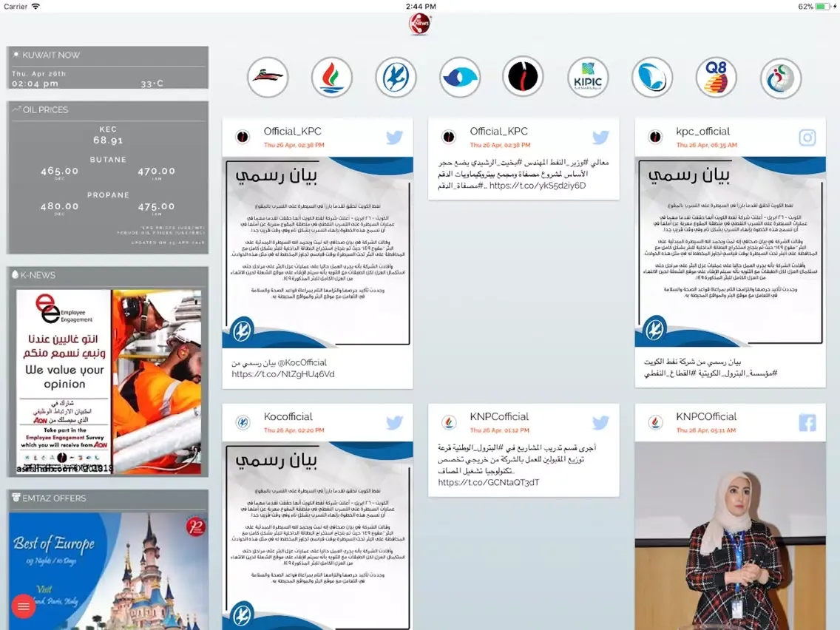Tap the Kuwait time 02:04 pm
840x630 pixels.
pyautogui.click(x=35, y=84)
